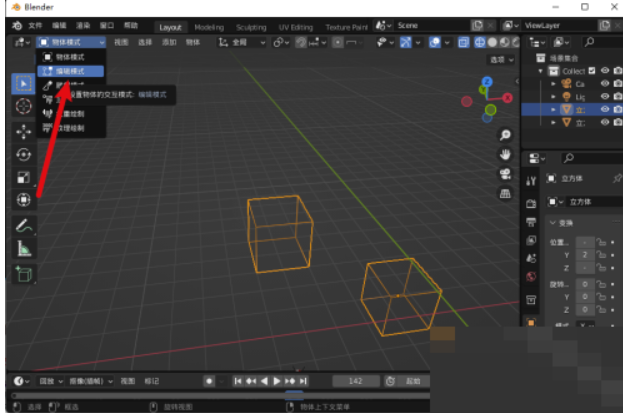623x413 pixels.
Task: Open the View Layer properties tab
Action: click(x=531, y=240)
